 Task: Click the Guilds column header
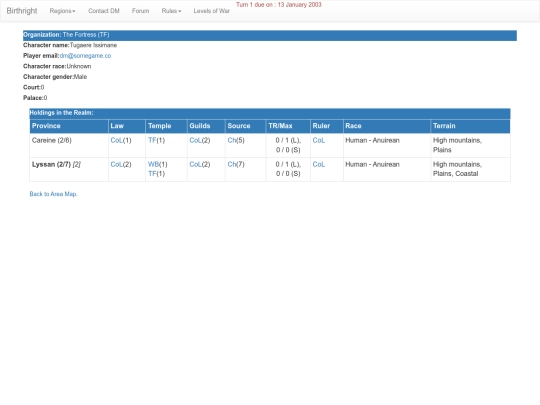(x=206, y=126)
